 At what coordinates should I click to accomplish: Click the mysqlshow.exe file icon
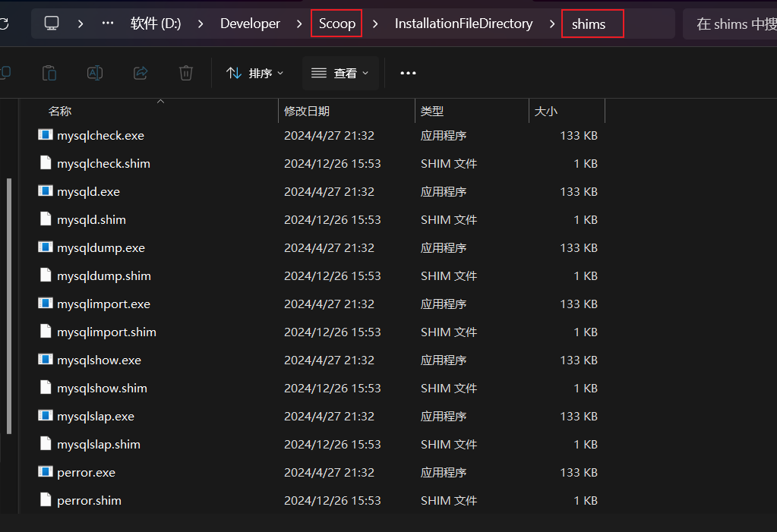[46, 360]
